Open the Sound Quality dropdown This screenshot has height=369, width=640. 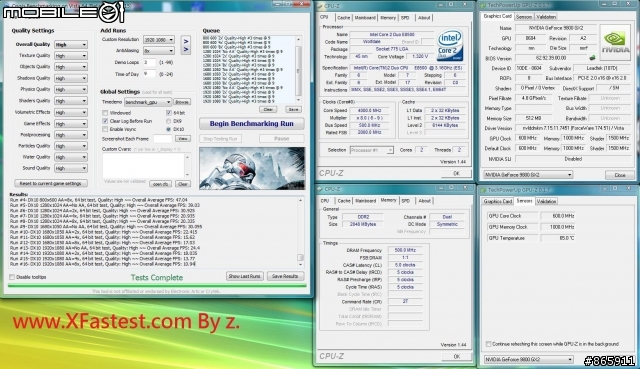71,168
